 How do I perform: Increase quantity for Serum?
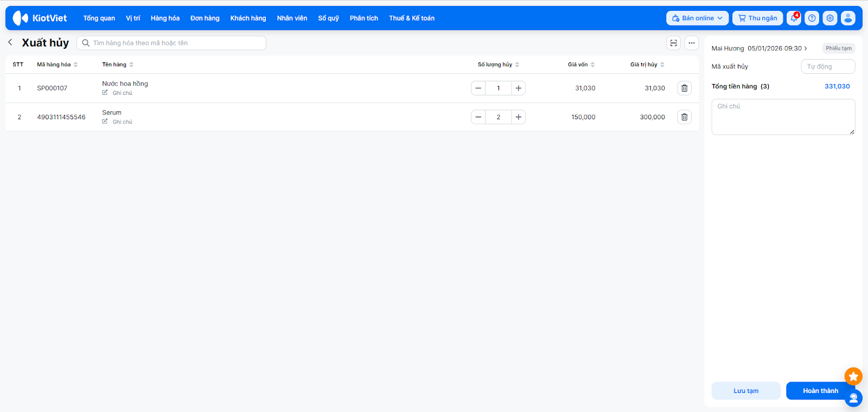(x=519, y=117)
